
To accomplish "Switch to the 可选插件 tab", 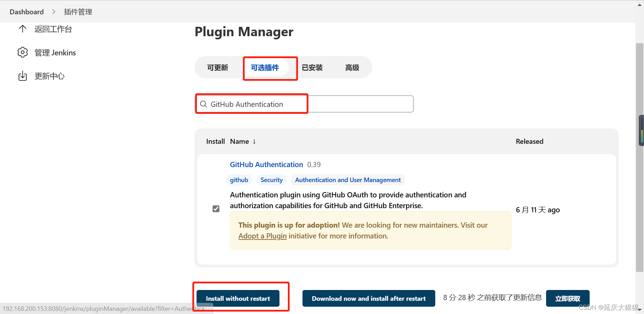I will (x=265, y=68).
